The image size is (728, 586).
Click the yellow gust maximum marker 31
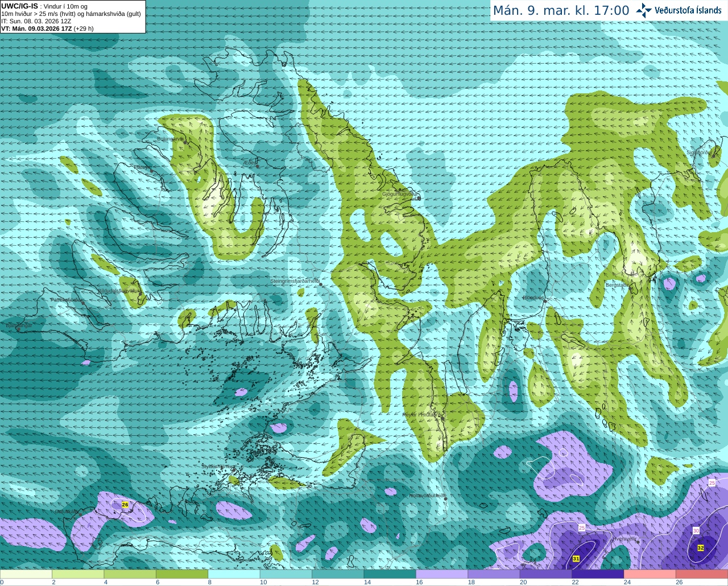576,559
